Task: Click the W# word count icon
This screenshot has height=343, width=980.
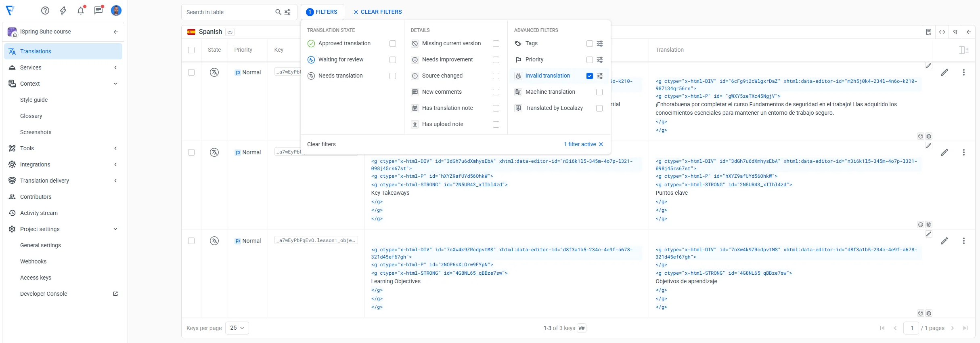Action: tap(582, 328)
